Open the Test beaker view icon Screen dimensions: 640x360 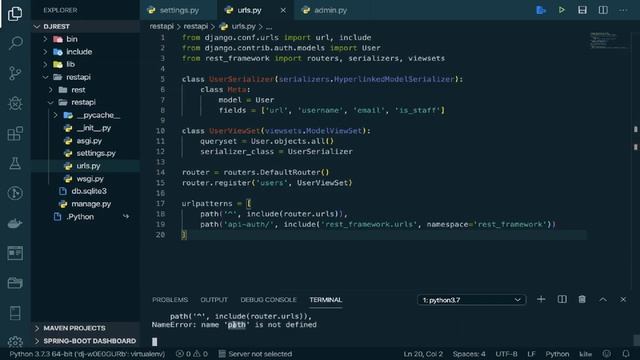coord(15,163)
